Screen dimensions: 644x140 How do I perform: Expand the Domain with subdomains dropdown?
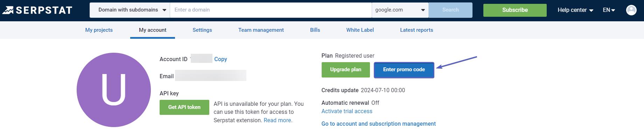[x=130, y=10]
